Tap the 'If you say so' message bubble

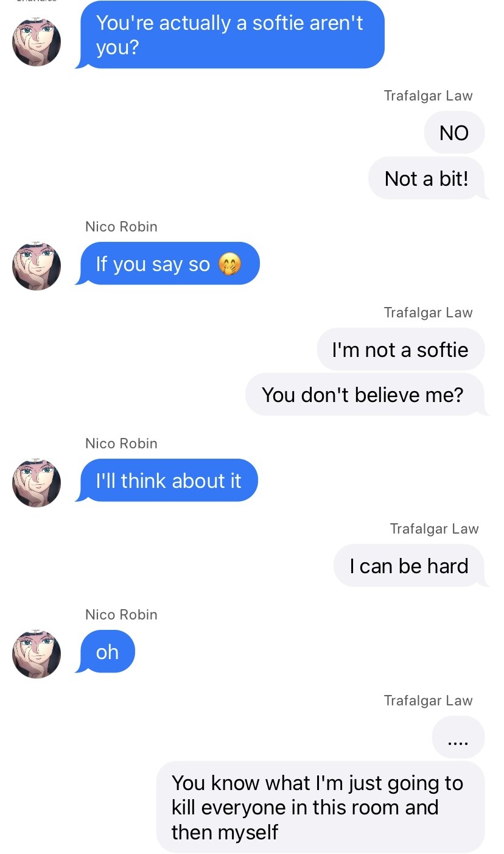167,264
